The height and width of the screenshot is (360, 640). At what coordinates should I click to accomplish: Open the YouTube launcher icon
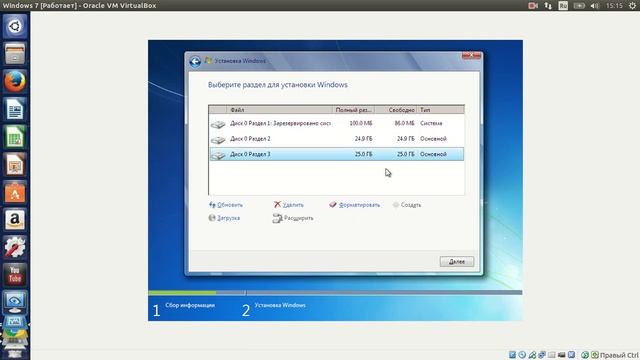[x=15, y=275]
